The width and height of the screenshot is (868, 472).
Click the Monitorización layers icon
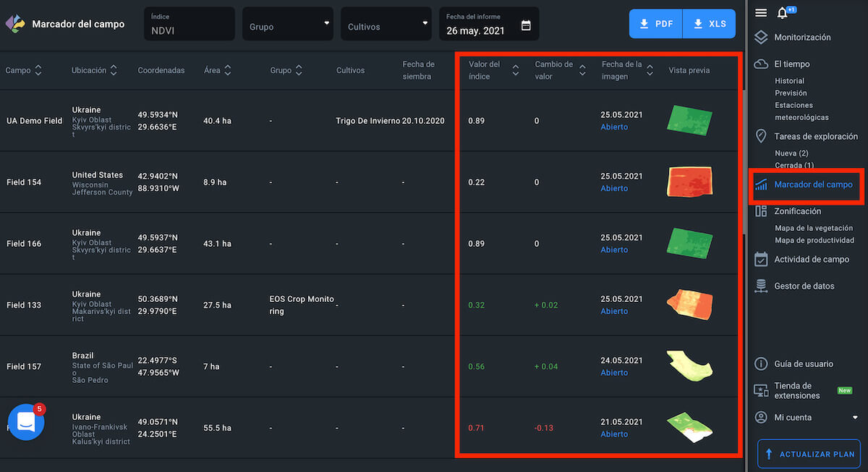click(x=760, y=37)
